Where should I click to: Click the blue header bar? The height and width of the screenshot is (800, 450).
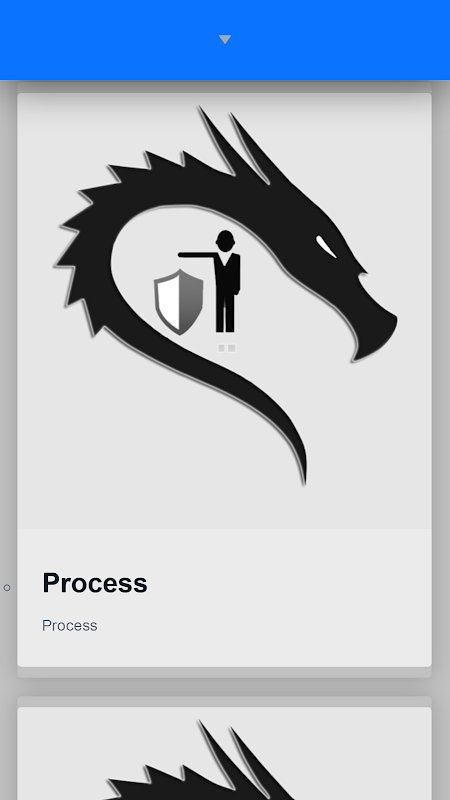point(225,40)
